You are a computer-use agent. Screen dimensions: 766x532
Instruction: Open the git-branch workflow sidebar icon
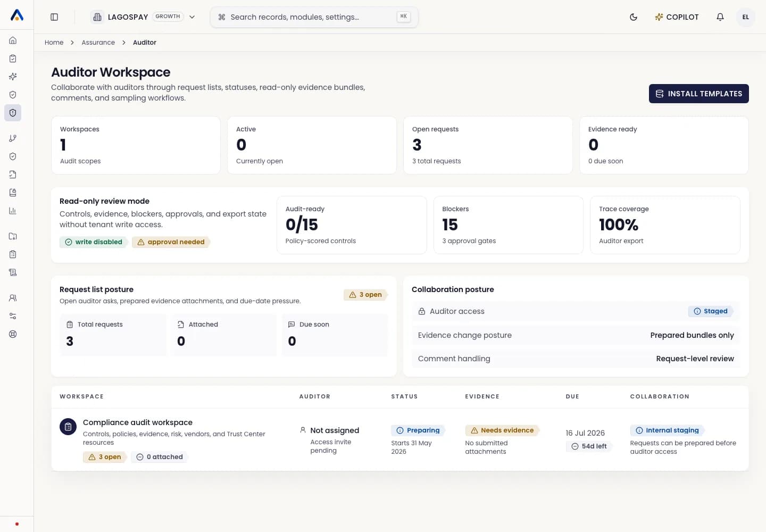[x=13, y=138]
